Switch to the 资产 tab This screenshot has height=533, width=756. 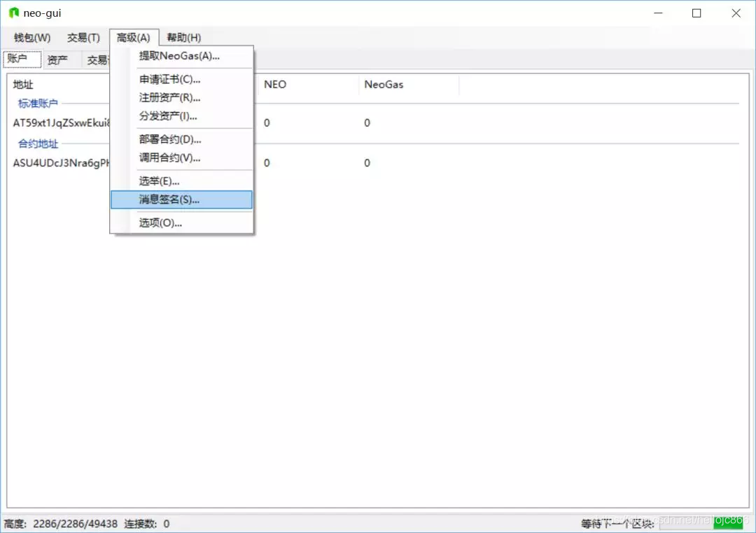tap(62, 60)
